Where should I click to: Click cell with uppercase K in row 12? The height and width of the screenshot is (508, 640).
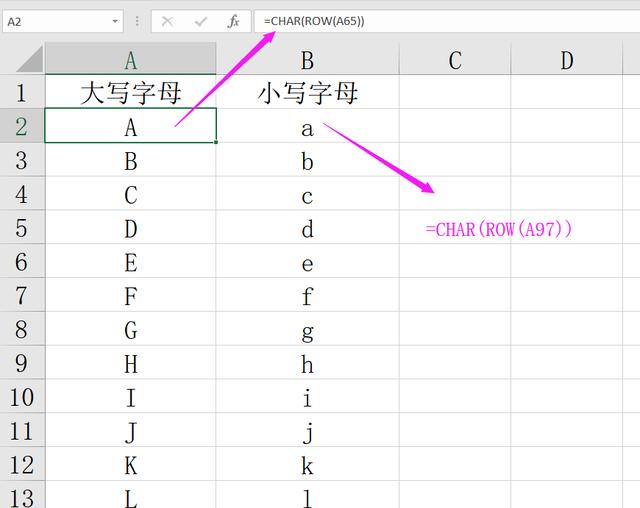131,464
